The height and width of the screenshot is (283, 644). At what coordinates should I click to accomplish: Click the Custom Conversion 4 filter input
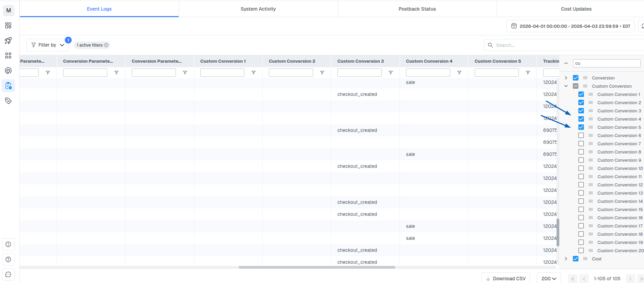428,73
